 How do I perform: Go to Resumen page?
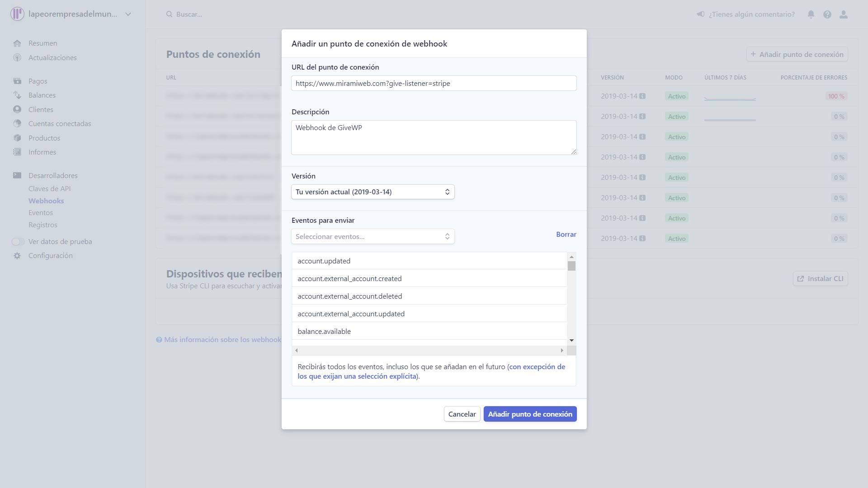click(42, 43)
